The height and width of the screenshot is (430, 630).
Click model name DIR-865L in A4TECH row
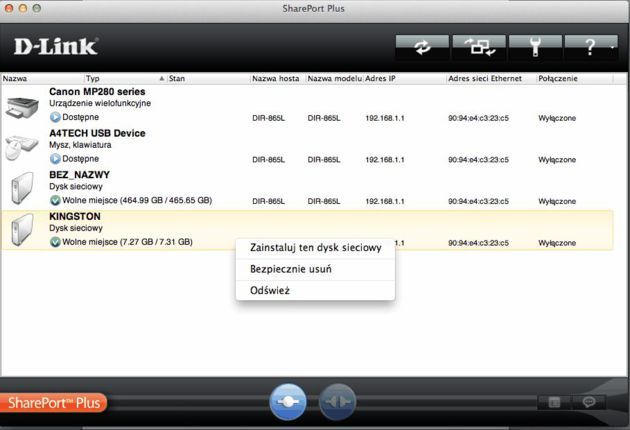[x=324, y=160]
